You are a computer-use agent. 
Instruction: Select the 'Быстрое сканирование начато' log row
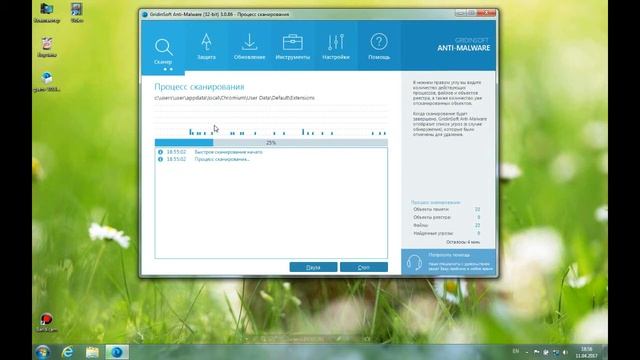pos(271,152)
